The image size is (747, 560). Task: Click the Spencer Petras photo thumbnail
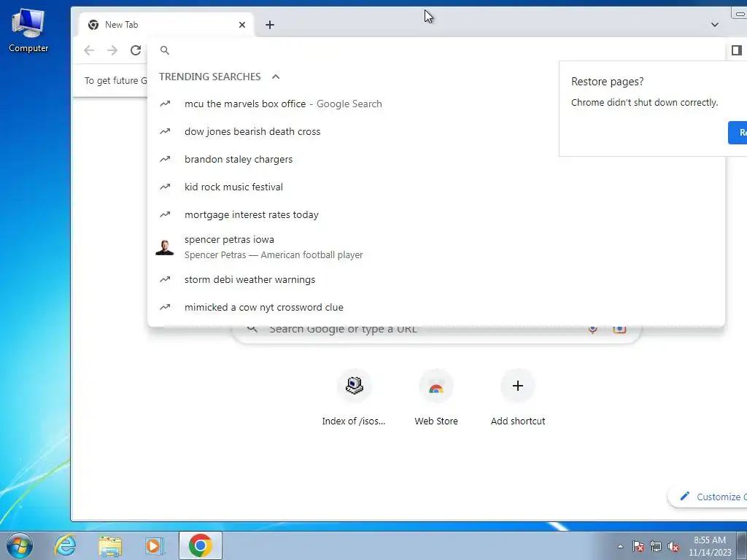coord(165,247)
